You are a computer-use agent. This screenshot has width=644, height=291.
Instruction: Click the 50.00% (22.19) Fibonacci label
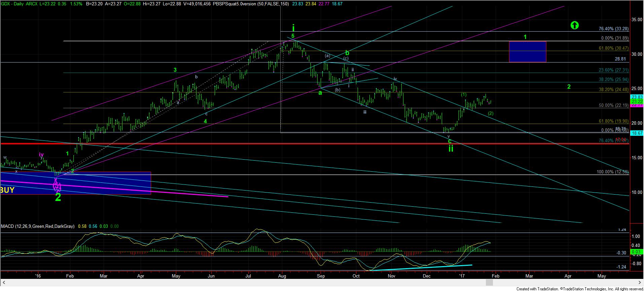[614, 105]
